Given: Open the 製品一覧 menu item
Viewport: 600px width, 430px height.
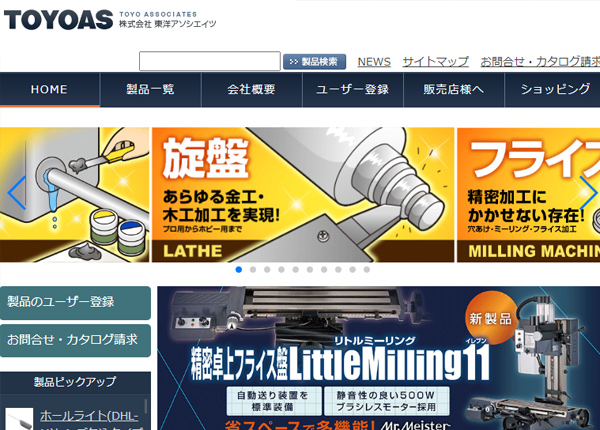Looking at the screenshot, I should (150, 90).
